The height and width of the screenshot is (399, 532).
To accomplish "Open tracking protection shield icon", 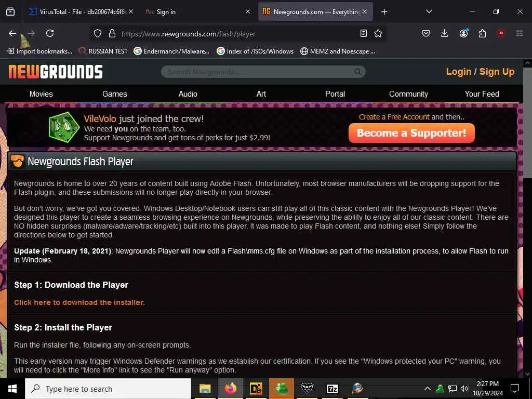I will (98, 34).
